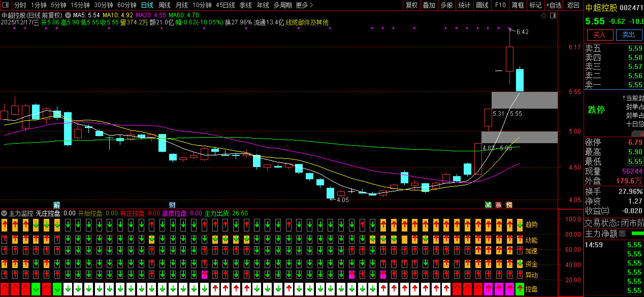
Task: Switch to the 周线 period tab
Action: pyautogui.click(x=164, y=5)
